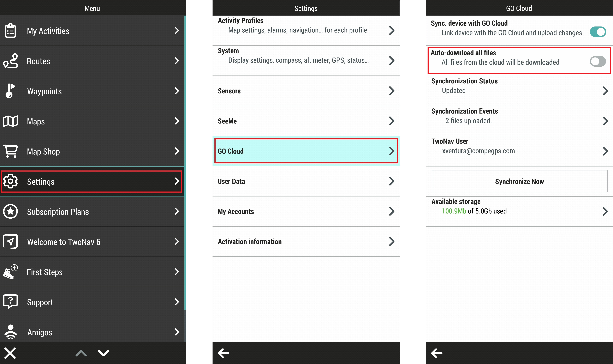Select the Amigos menu row
The image size is (613, 364).
click(x=92, y=330)
